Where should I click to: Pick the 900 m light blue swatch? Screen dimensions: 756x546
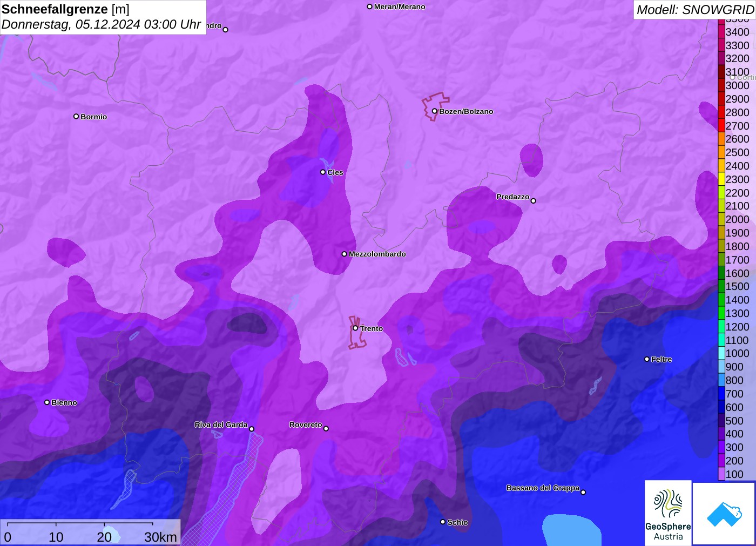coord(721,367)
